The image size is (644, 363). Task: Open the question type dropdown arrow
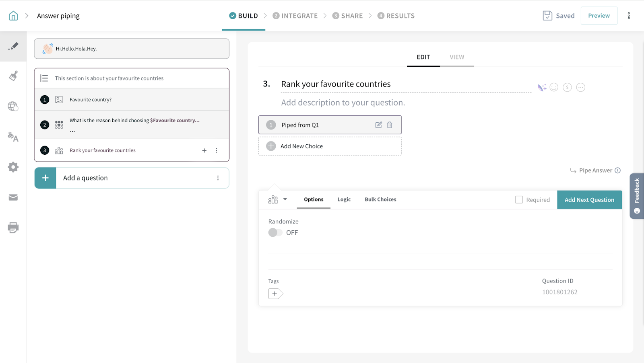pos(285,199)
